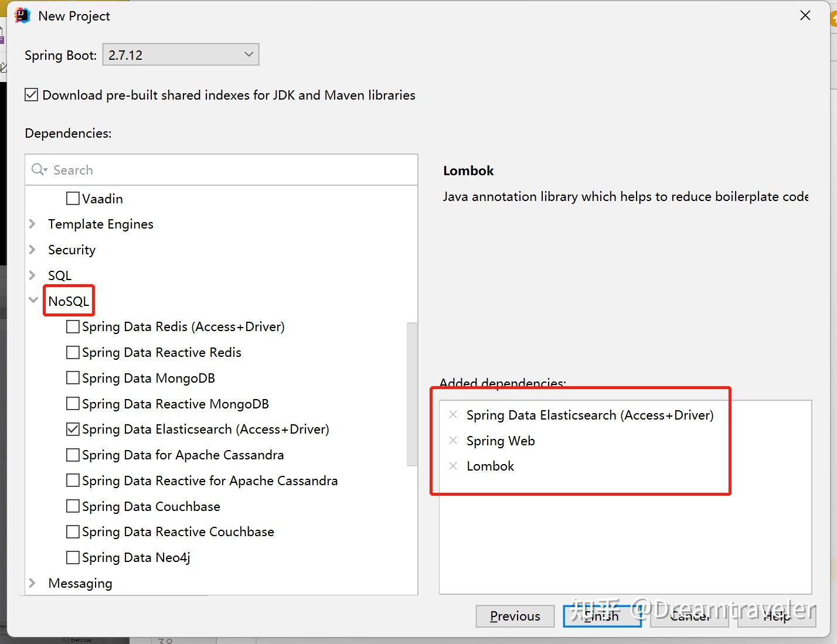Open the Spring Boot version dropdown

[x=181, y=55]
